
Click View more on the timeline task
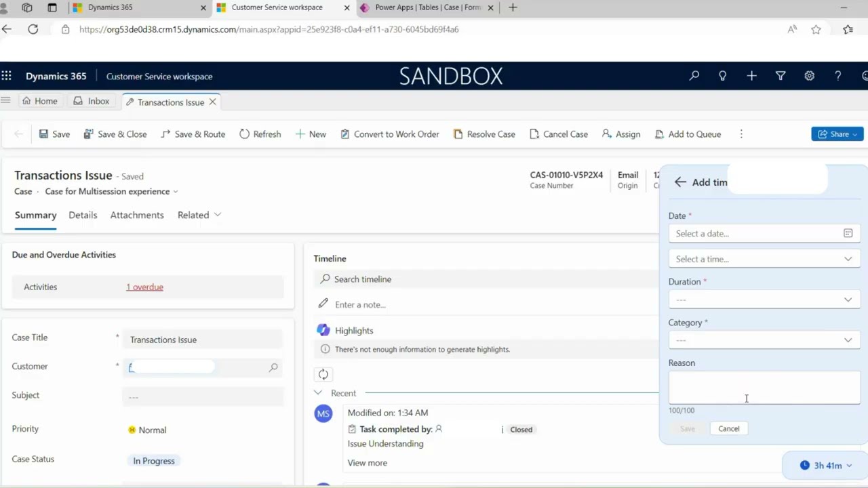pos(368,463)
